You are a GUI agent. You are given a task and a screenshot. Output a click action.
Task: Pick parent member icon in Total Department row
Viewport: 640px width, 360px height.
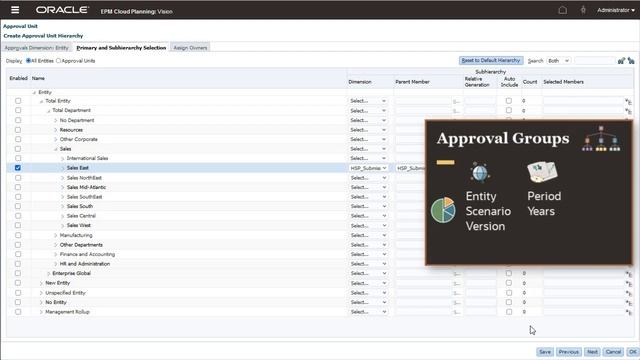(x=456, y=111)
